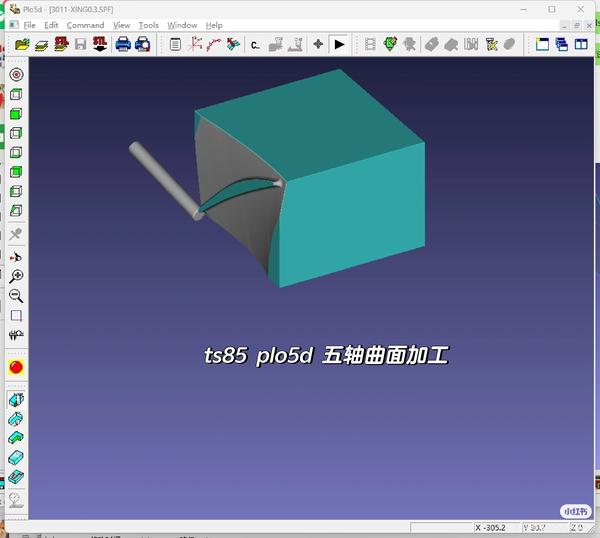Select the fifth cube view with green face
This screenshot has width=600, height=538.
point(16,172)
